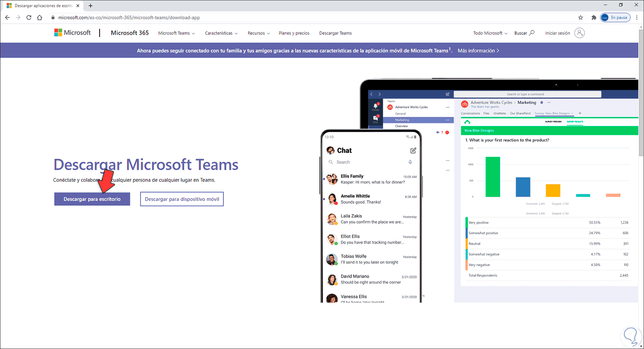Screen dimensions: 644x349
Task: Expand the Recursos menu
Action: pos(258,33)
